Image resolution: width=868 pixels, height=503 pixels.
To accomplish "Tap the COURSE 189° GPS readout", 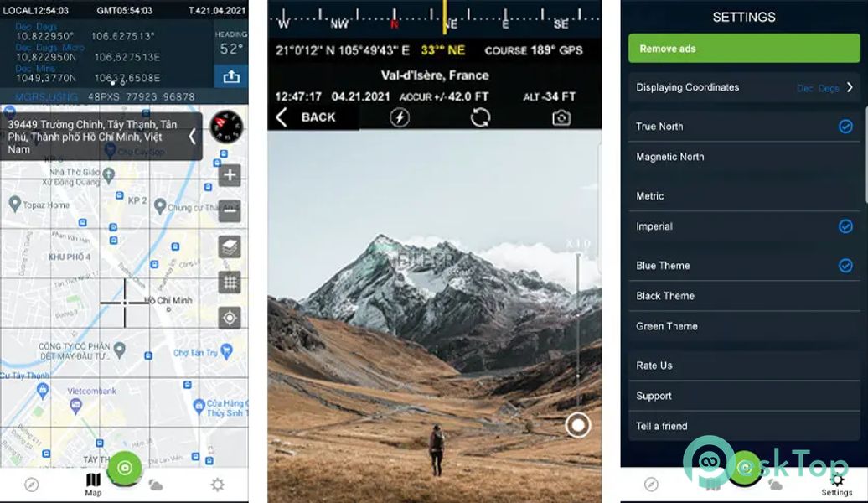I will [534, 50].
